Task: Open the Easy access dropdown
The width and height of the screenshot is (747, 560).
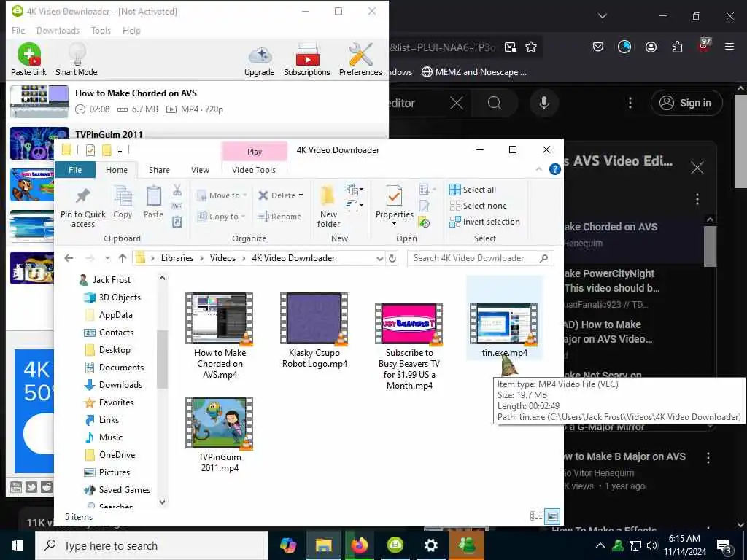Action: point(355,206)
